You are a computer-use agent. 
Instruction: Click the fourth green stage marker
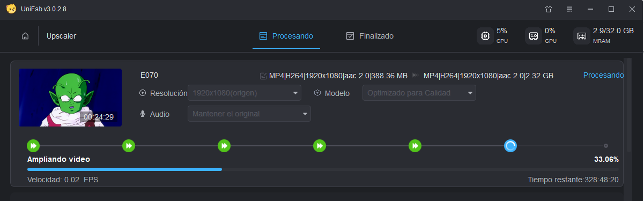320,145
